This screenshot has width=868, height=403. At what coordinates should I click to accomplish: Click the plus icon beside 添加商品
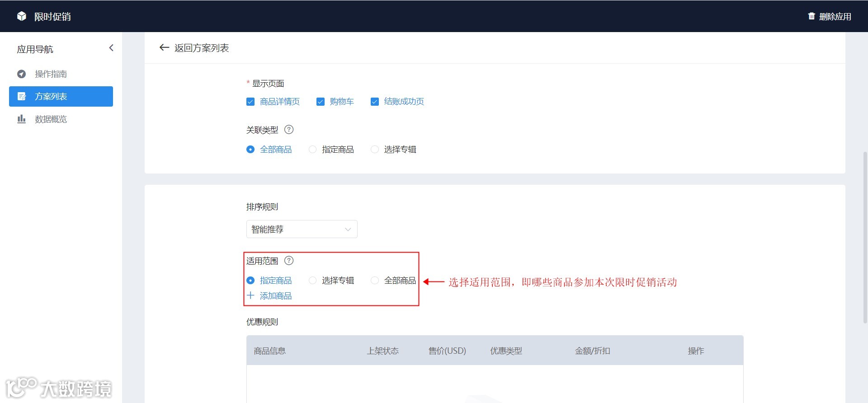tap(250, 295)
